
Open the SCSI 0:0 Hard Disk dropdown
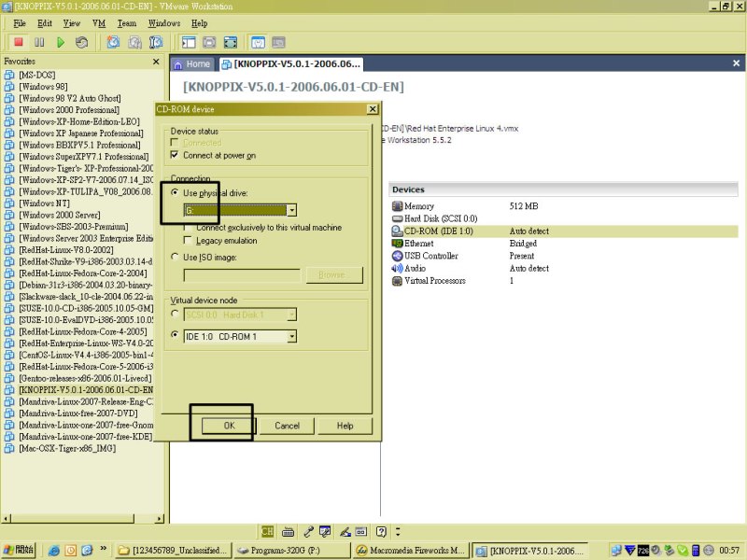tap(291, 315)
